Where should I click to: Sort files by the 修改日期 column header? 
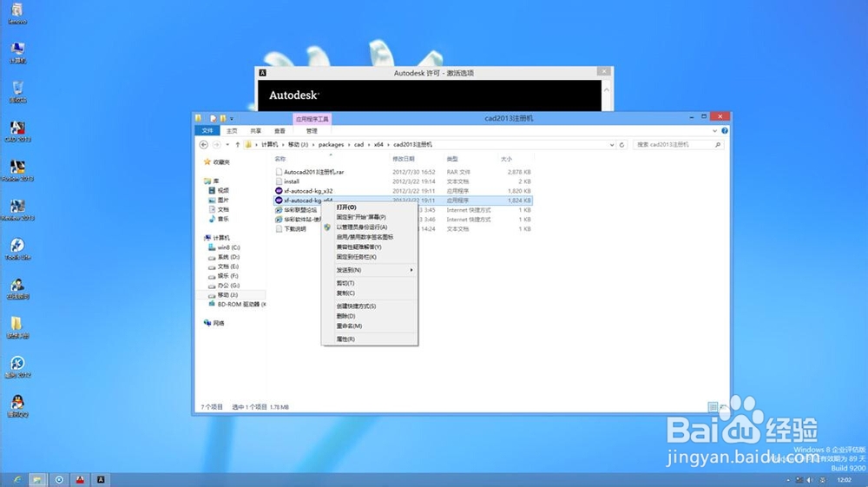(x=404, y=159)
